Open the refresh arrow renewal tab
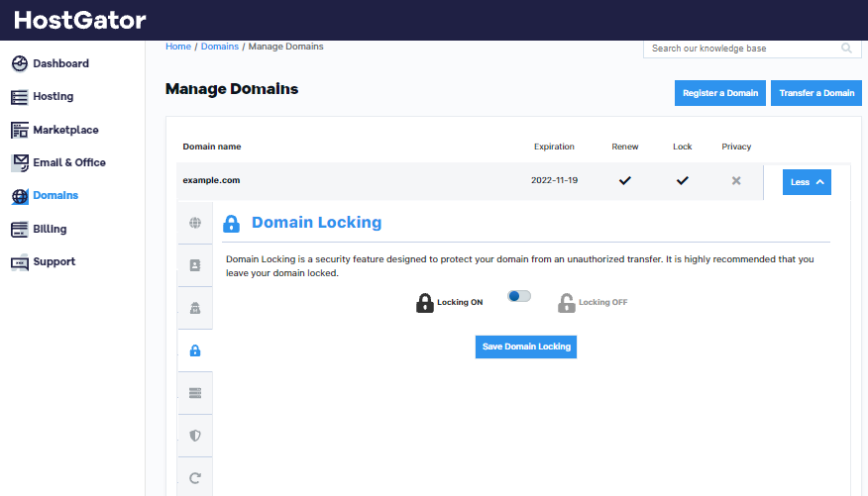 pos(195,478)
